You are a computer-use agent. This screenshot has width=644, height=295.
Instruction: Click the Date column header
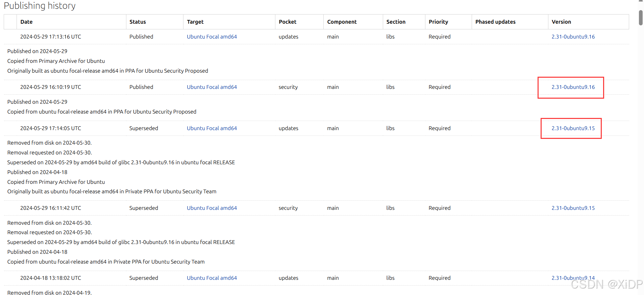click(26, 22)
